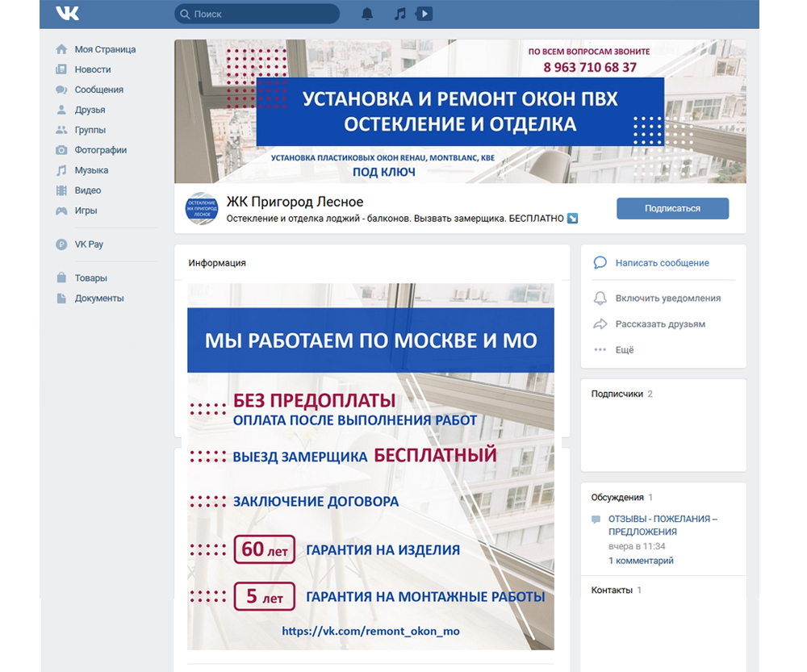Open Товары in left menu
This screenshot has height=672, width=807.
[x=90, y=278]
